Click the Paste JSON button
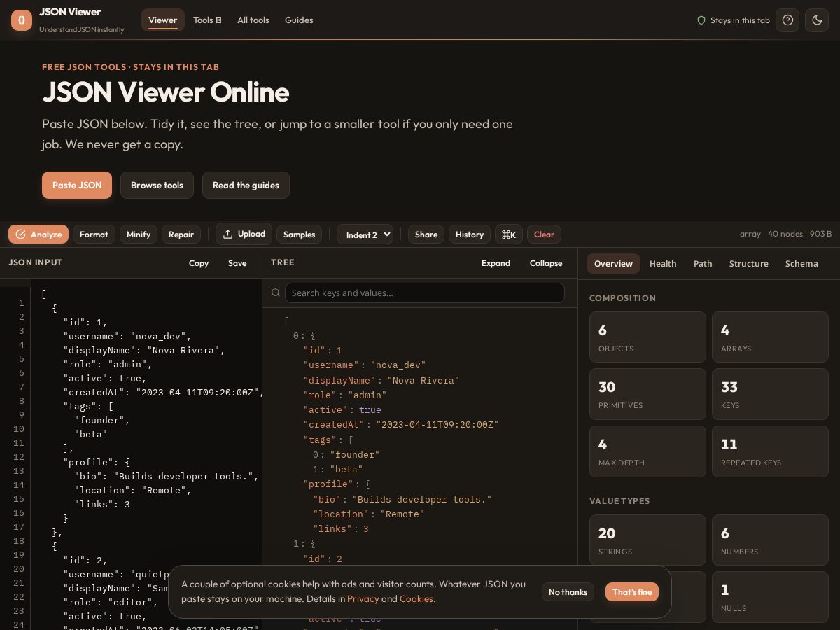 click(x=77, y=185)
